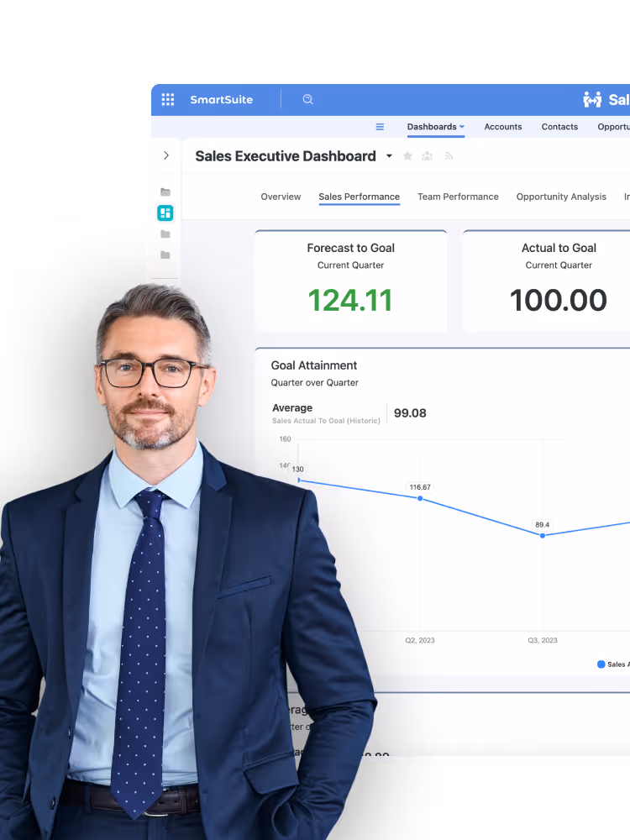The height and width of the screenshot is (840, 630).
Task: Click the Q2, 2023 axis label
Action: click(420, 640)
